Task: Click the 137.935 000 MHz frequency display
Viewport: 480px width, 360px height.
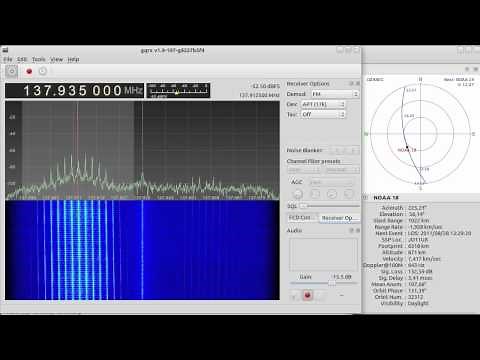Action: (x=75, y=90)
